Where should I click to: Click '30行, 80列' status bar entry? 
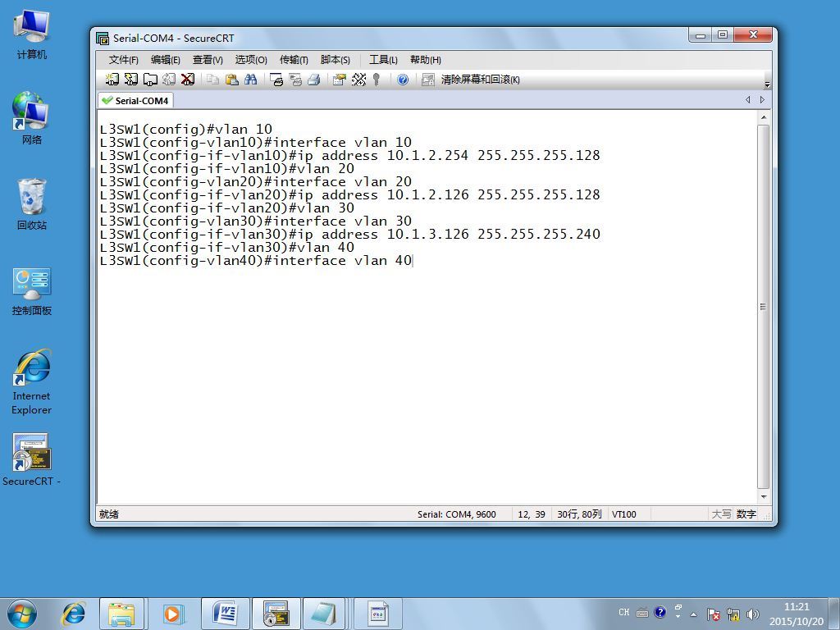[579, 514]
